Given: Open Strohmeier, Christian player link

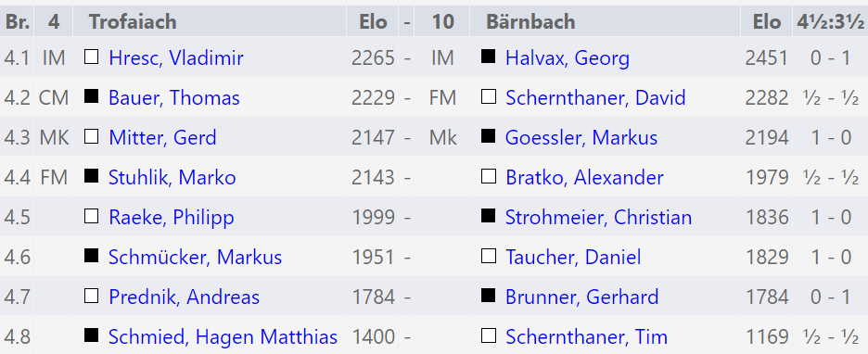Looking at the screenshot, I should click(598, 218).
